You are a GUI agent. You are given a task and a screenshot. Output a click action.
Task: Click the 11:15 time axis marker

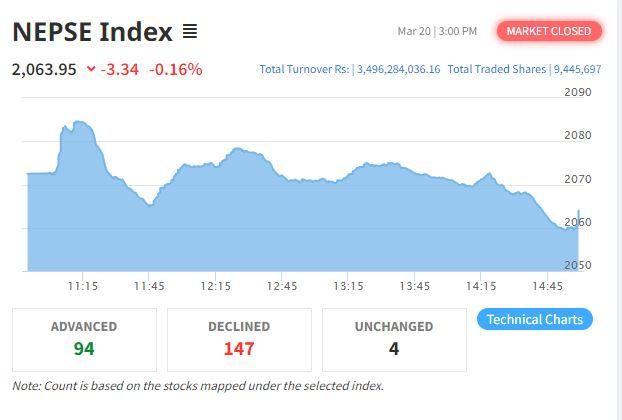[x=83, y=286]
